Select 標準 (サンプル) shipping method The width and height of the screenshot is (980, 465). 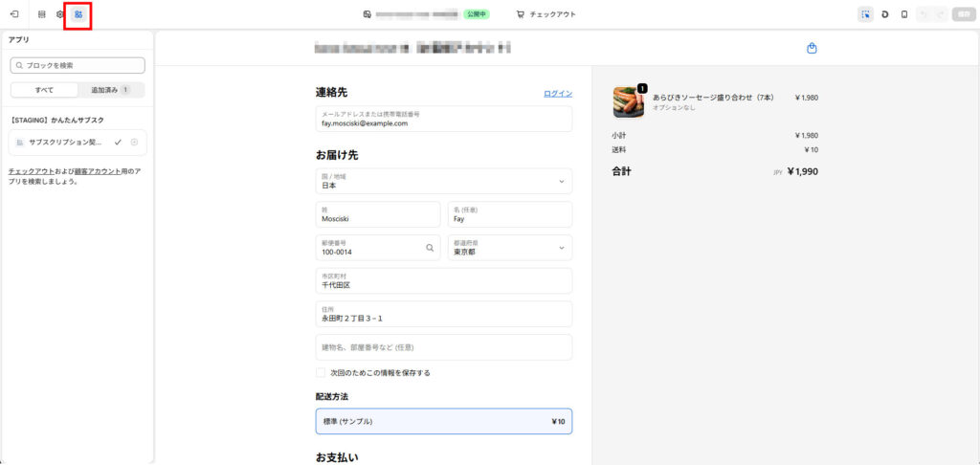[443, 422]
